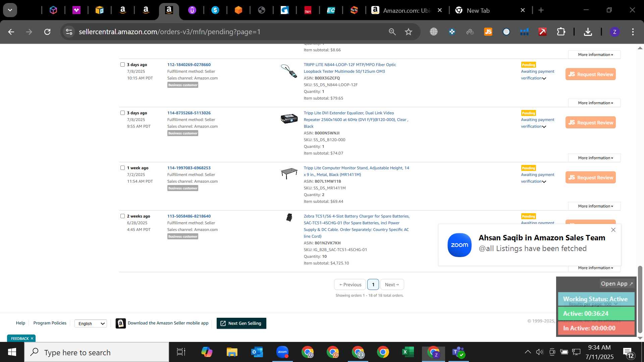
Task: Open order 113-5058486-8218640 link
Action: click(x=189, y=216)
